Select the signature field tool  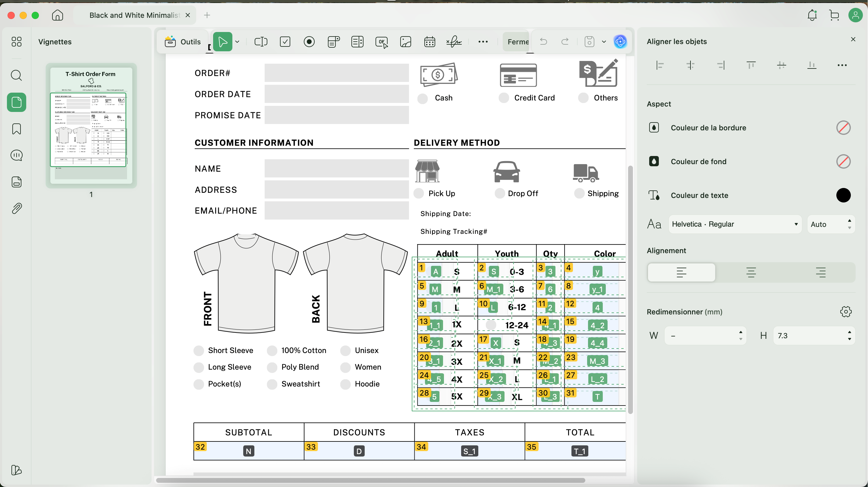pyautogui.click(x=454, y=42)
